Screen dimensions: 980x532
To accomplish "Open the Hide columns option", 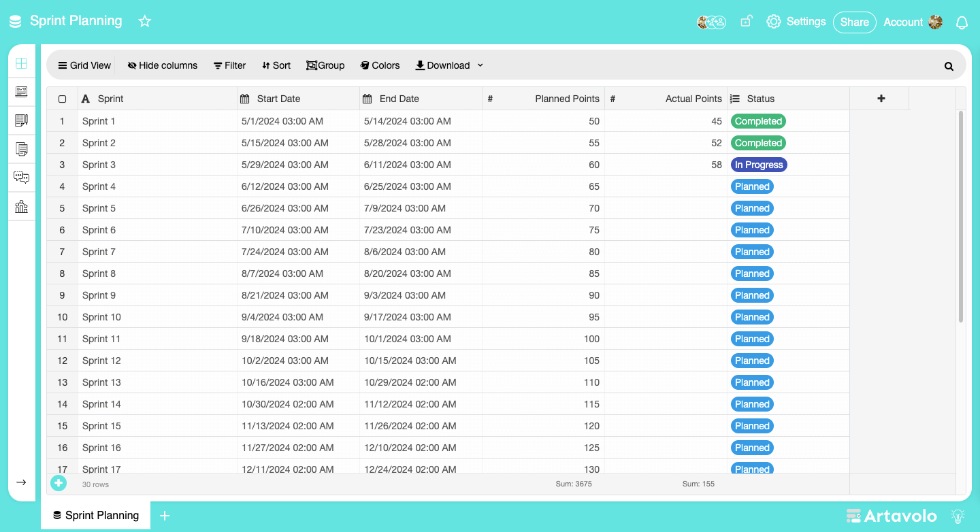I will click(163, 65).
